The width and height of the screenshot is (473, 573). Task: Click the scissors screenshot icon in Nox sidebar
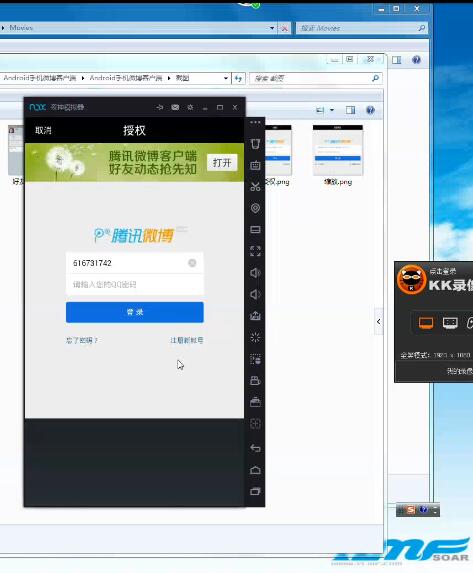pos(256,187)
